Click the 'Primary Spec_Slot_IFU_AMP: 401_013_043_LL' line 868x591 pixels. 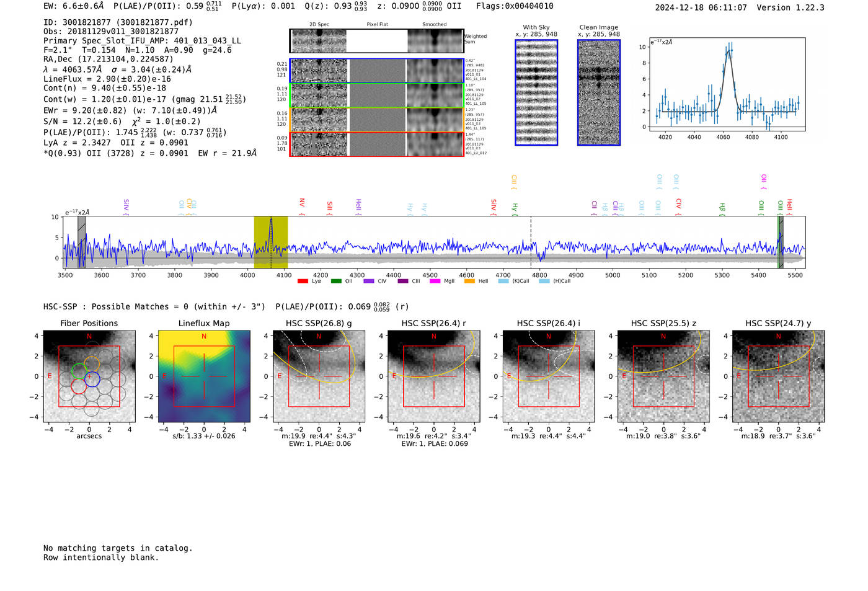click(142, 41)
